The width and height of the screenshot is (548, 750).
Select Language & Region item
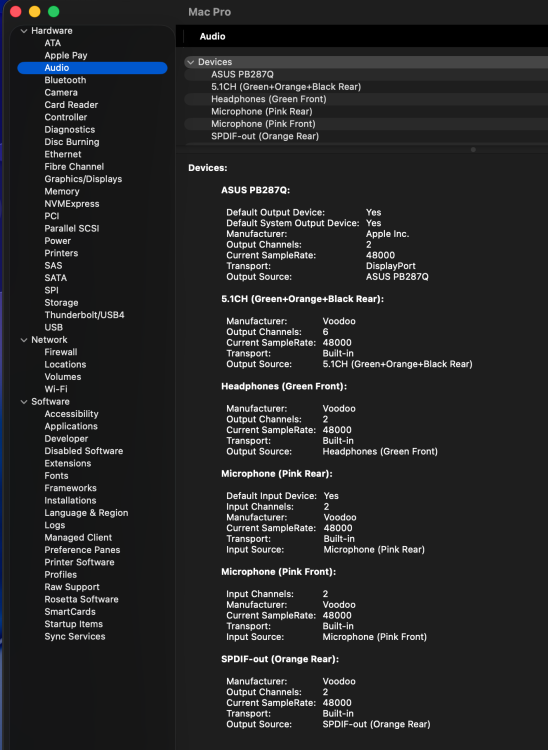pos(87,513)
